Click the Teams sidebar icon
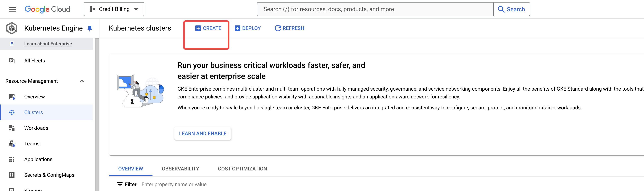This screenshot has width=644, height=191. coord(12,144)
